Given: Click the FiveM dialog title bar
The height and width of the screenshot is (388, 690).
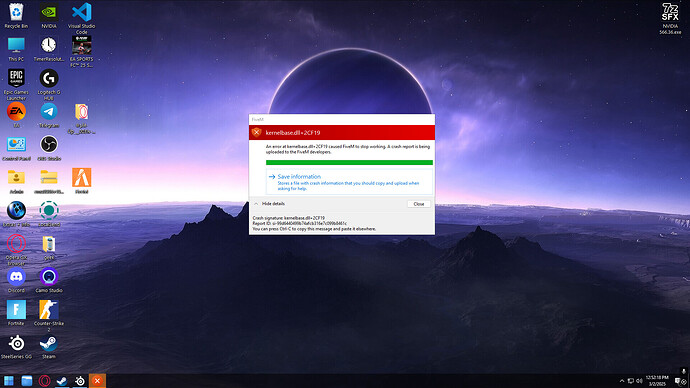Looking at the screenshot, I should (x=341, y=119).
